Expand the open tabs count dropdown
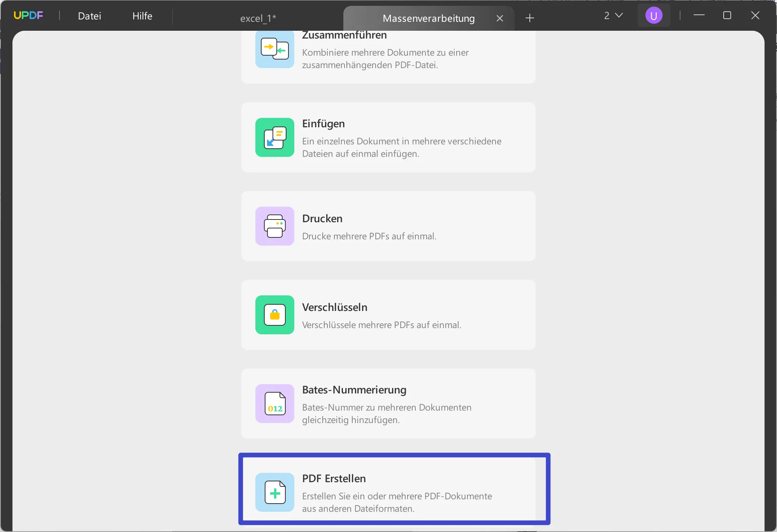The height and width of the screenshot is (532, 777). [614, 16]
